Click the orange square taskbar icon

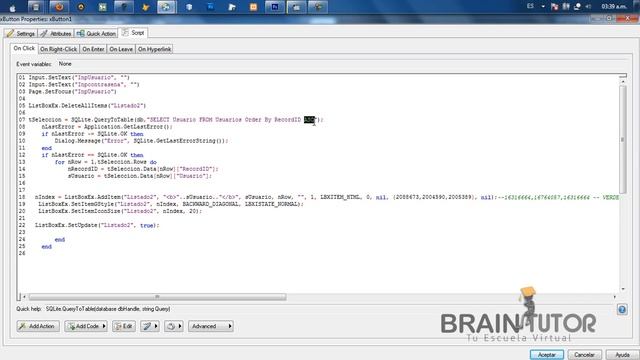coord(253,7)
